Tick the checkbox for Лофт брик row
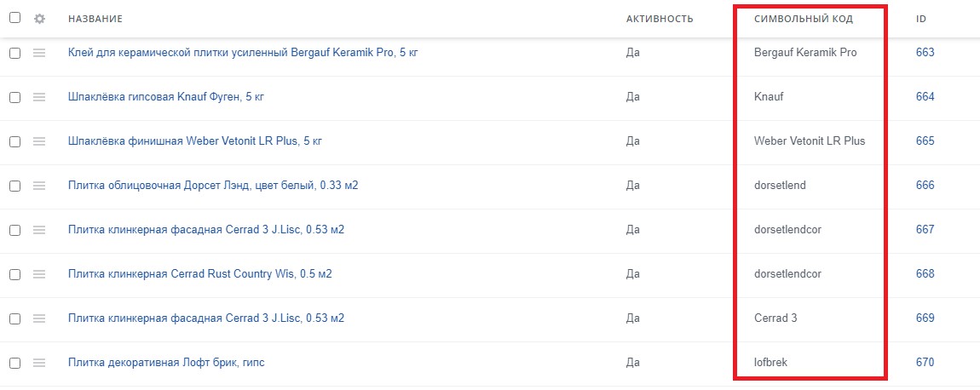 pyautogui.click(x=14, y=363)
